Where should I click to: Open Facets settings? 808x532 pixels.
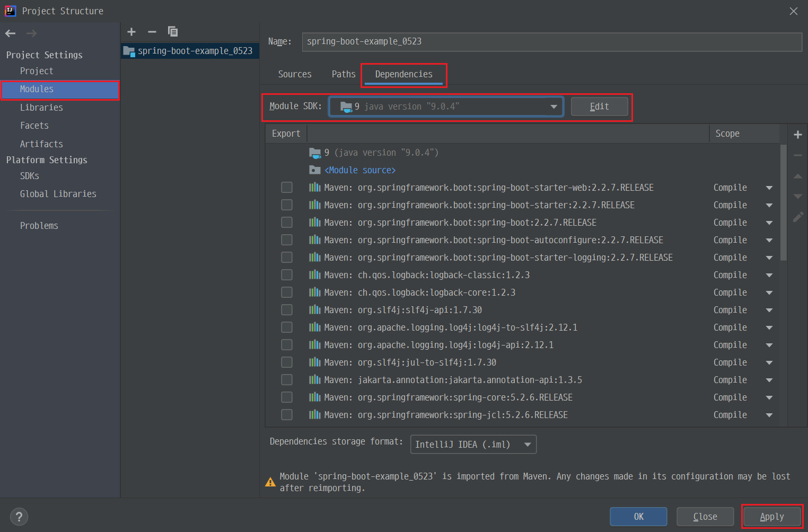(34, 126)
